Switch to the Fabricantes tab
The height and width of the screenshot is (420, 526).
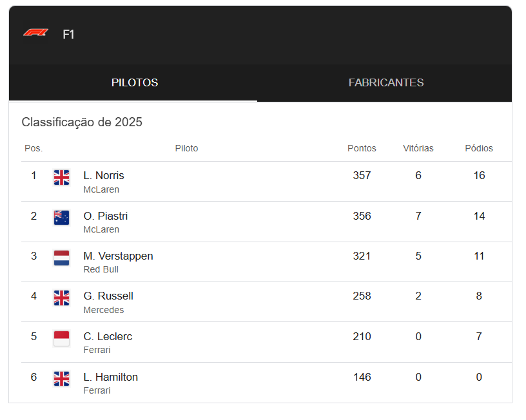(x=385, y=82)
